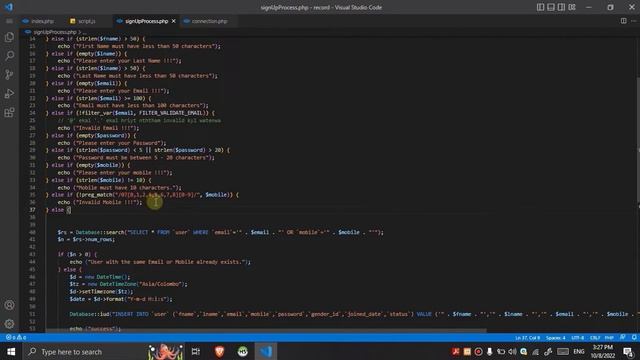This screenshot has width=640, height=360.
Task: Click the volume speaker icon in tray
Action: [x=512, y=351]
